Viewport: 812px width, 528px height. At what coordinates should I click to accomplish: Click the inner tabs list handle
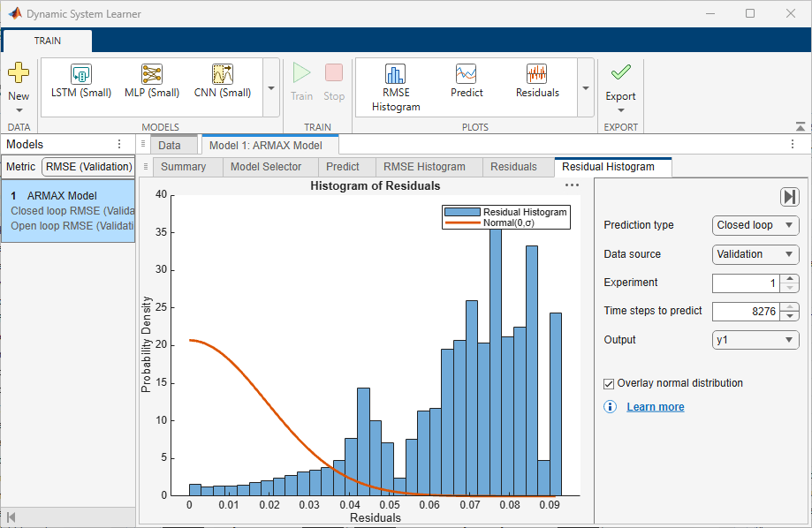pos(146,167)
